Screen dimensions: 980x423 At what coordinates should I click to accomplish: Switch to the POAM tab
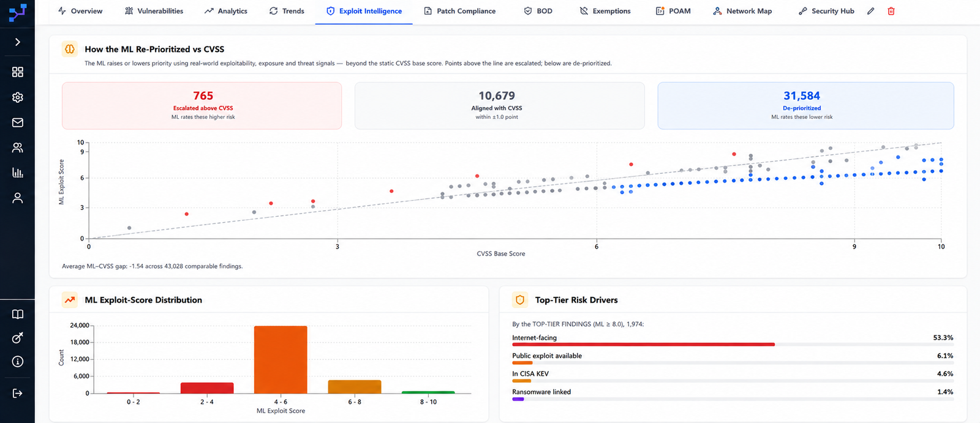click(x=673, y=11)
